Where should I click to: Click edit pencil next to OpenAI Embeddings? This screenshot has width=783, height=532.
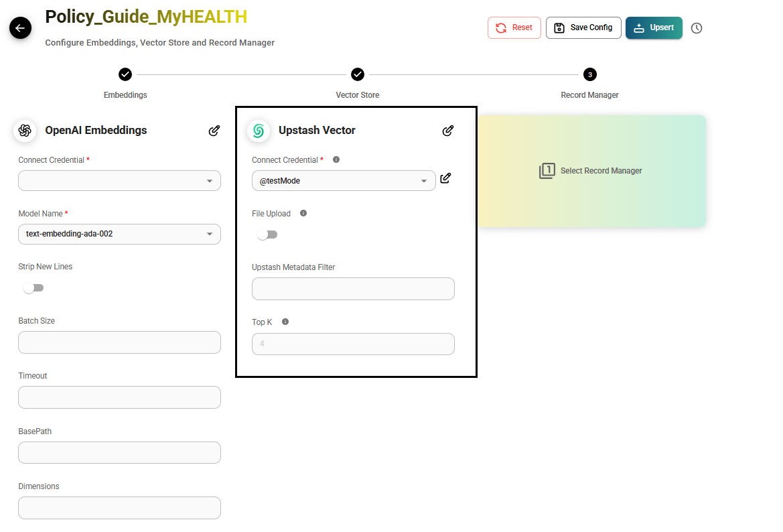(x=214, y=131)
